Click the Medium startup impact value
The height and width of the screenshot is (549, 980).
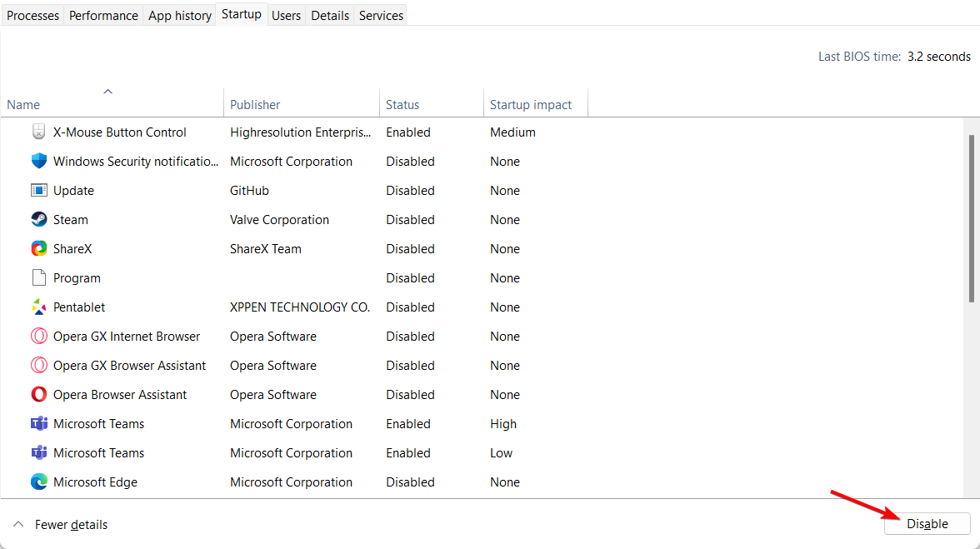pyautogui.click(x=512, y=132)
